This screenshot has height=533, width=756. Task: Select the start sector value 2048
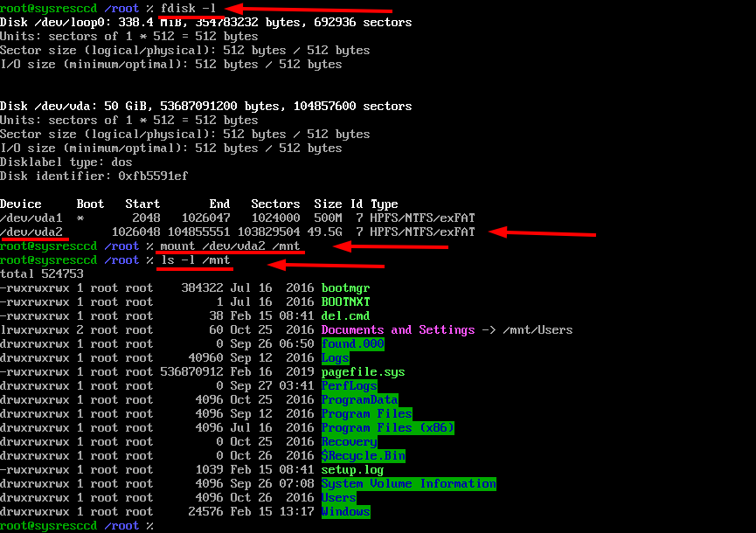[146, 218]
